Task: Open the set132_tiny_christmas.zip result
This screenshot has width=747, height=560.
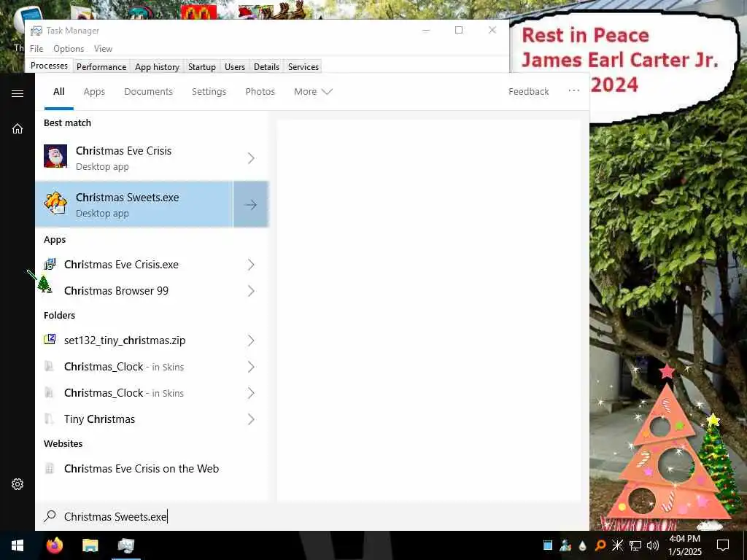Action: click(x=152, y=341)
